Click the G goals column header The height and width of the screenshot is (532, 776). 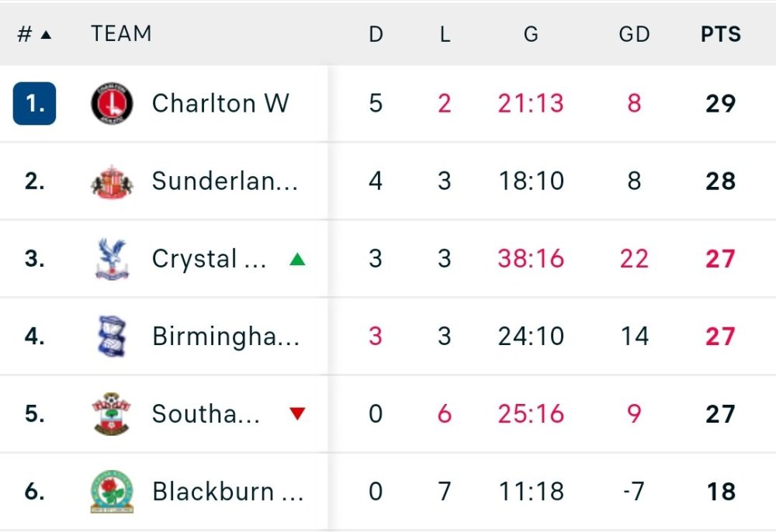pyautogui.click(x=531, y=34)
